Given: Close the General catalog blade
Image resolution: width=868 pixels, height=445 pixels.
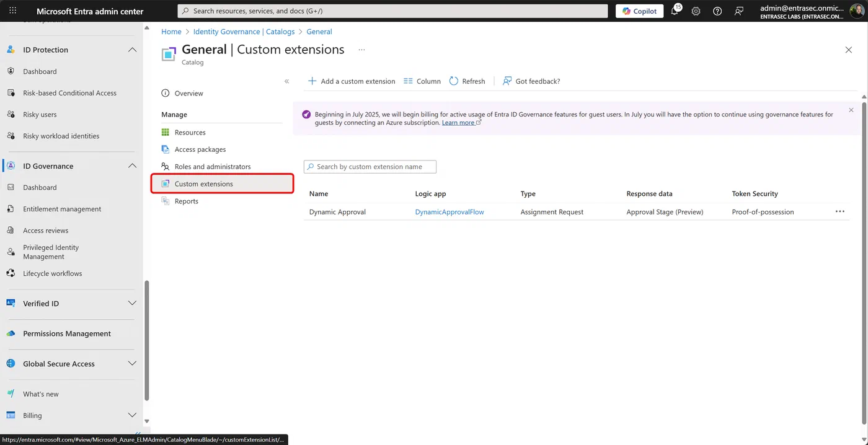Looking at the screenshot, I should [849, 50].
